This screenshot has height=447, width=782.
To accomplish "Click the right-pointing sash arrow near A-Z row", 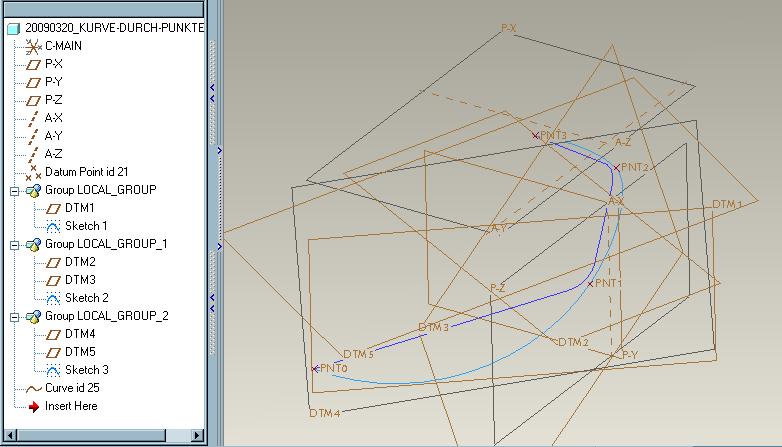I will (x=219, y=151).
